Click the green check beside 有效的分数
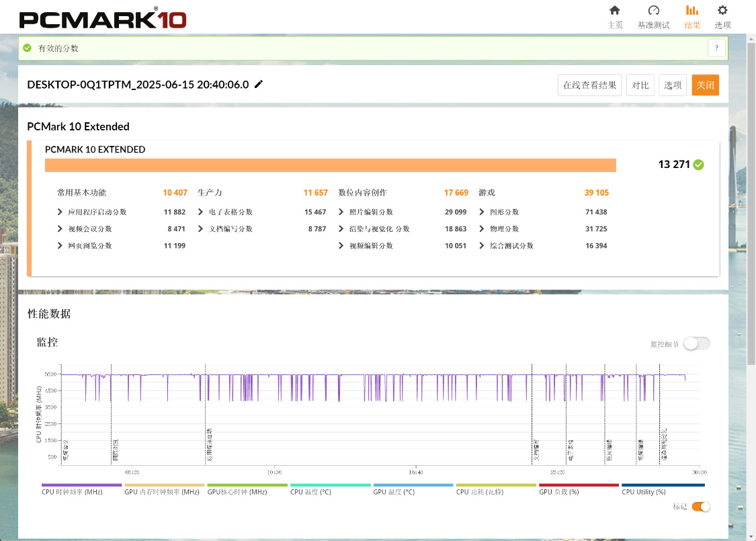 pyautogui.click(x=28, y=48)
